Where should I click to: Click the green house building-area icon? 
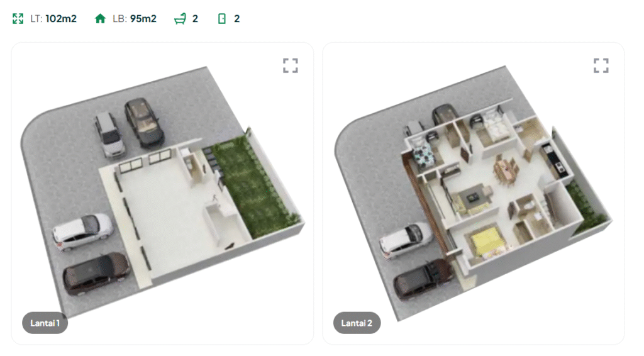pos(100,18)
